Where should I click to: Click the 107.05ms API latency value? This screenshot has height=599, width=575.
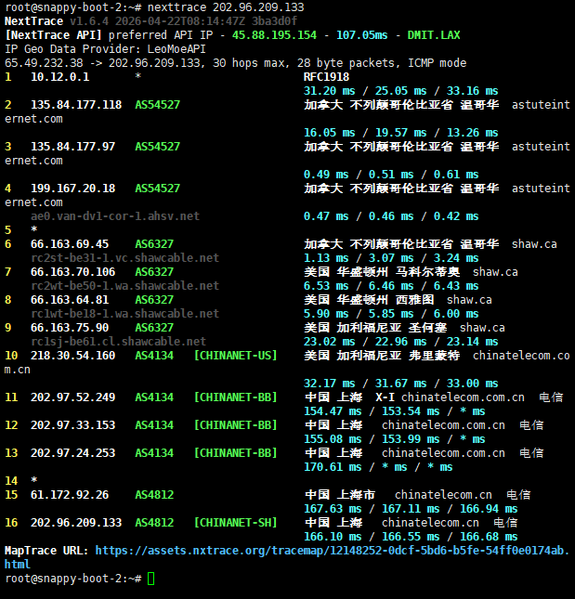(362, 35)
